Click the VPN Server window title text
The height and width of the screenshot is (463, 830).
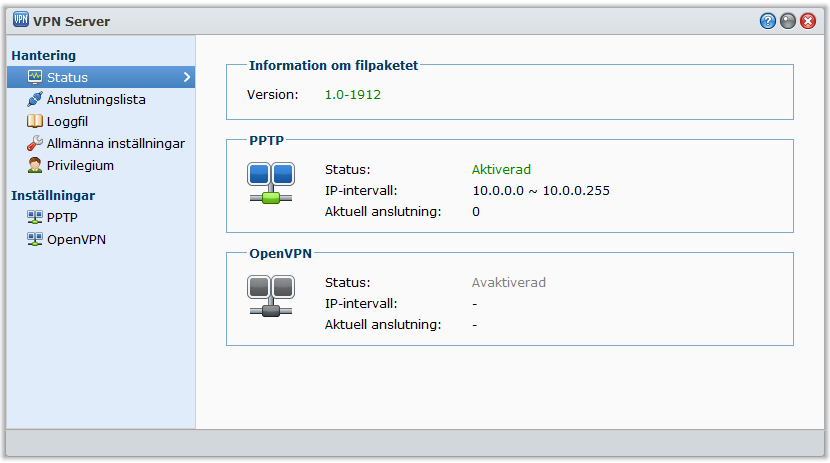click(x=71, y=22)
